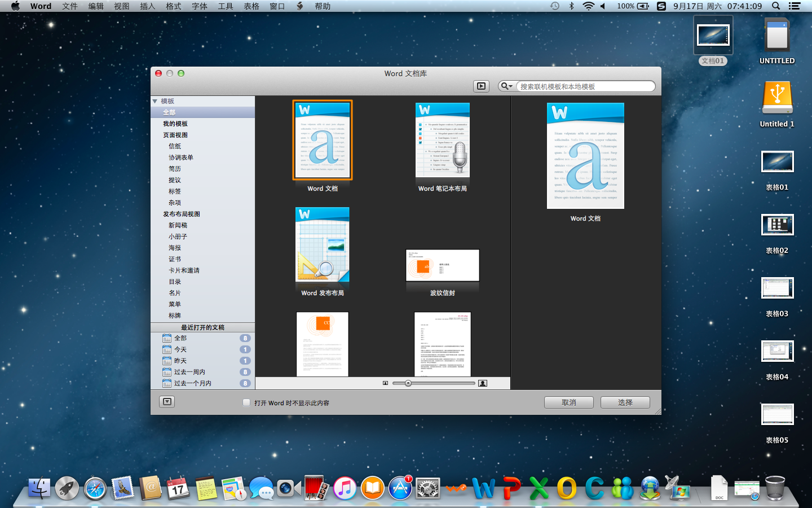812x508 pixels.
Task: Choose the 杂项 category
Action: click(175, 203)
